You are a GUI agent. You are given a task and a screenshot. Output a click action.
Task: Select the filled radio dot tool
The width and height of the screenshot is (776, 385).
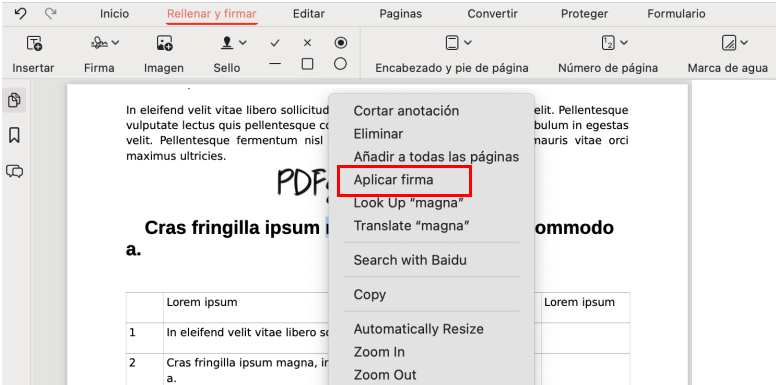pos(340,43)
